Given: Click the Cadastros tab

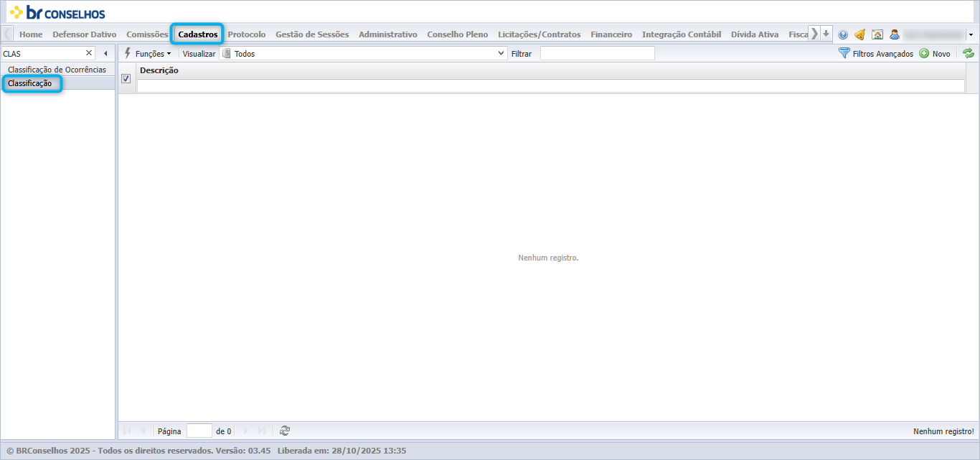Looking at the screenshot, I should point(198,34).
